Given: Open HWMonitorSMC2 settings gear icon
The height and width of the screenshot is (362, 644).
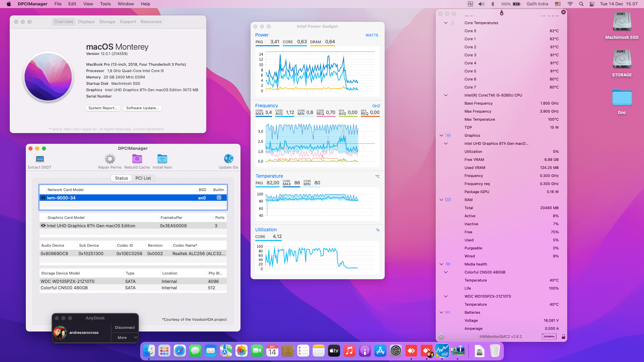Looking at the screenshot, I should [x=441, y=337].
